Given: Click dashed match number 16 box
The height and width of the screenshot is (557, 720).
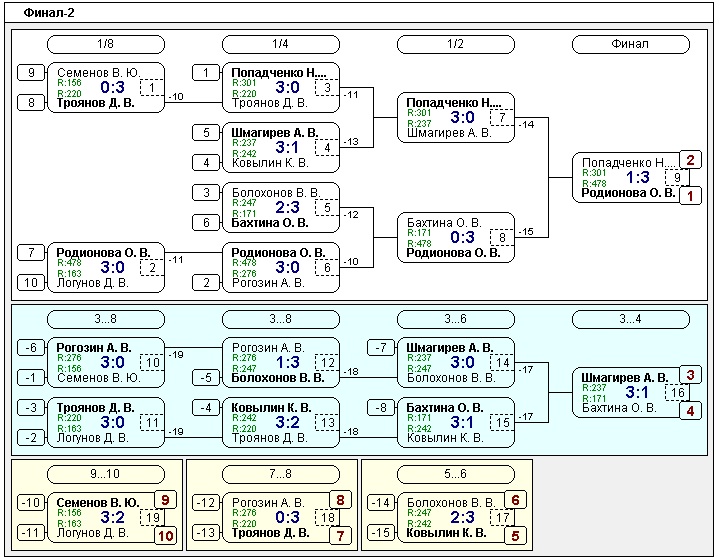Looking at the screenshot, I should (x=678, y=392).
